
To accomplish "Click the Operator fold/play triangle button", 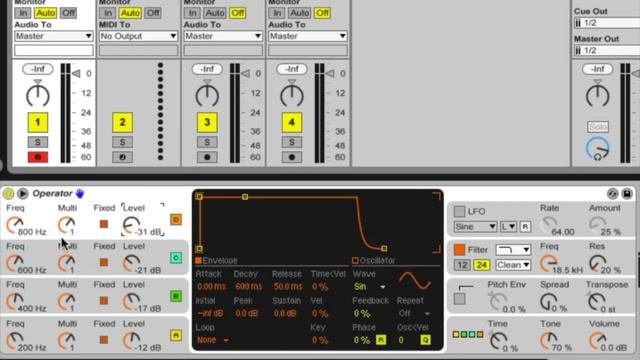I will tap(23, 193).
